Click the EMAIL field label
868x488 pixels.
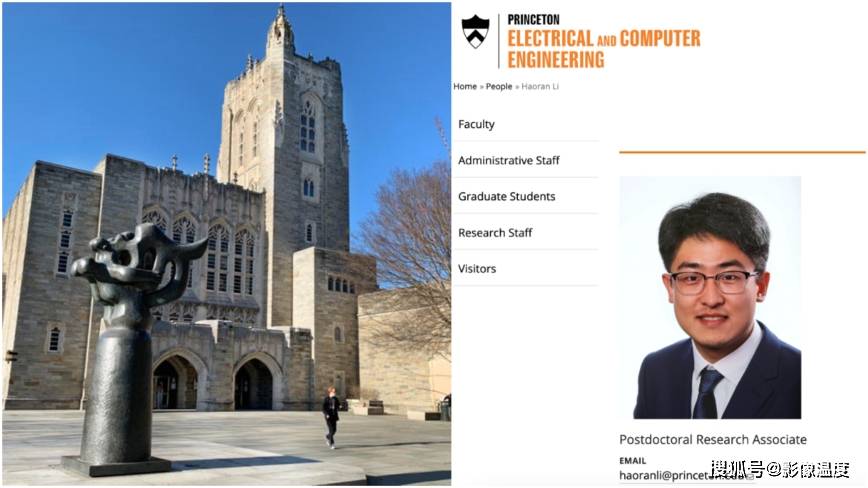(633, 460)
